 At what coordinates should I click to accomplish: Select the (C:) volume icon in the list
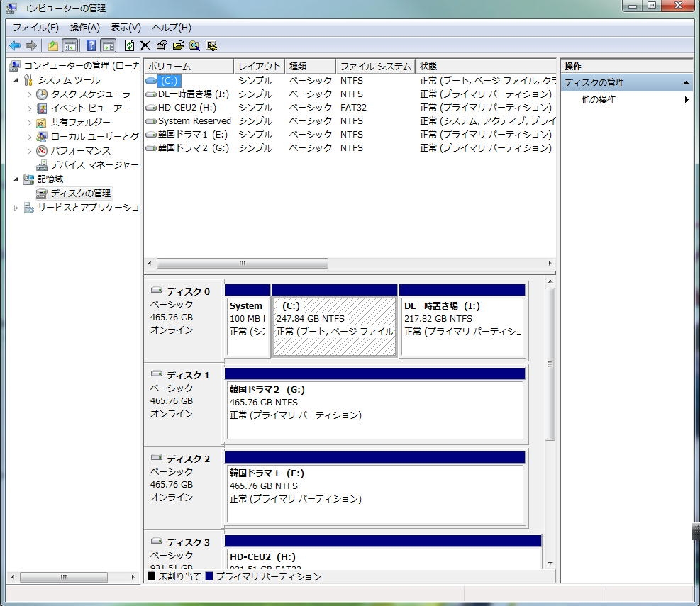coord(151,81)
